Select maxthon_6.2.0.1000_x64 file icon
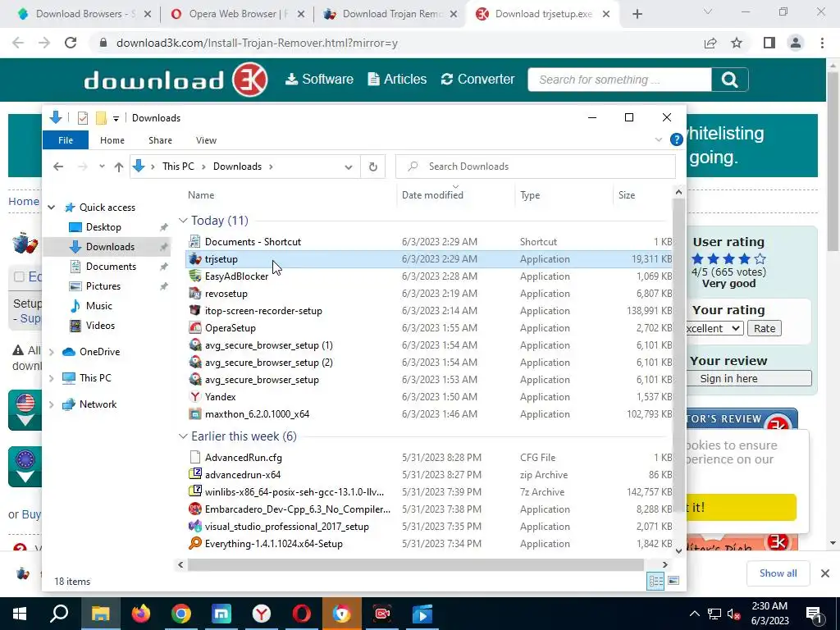The height and width of the screenshot is (630, 840). (195, 414)
